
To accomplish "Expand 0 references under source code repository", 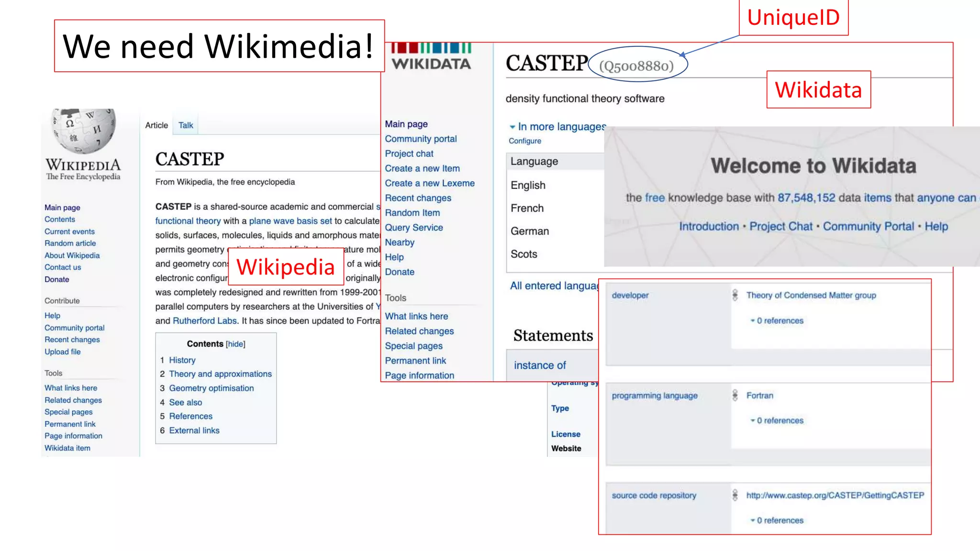I will tap(777, 520).
